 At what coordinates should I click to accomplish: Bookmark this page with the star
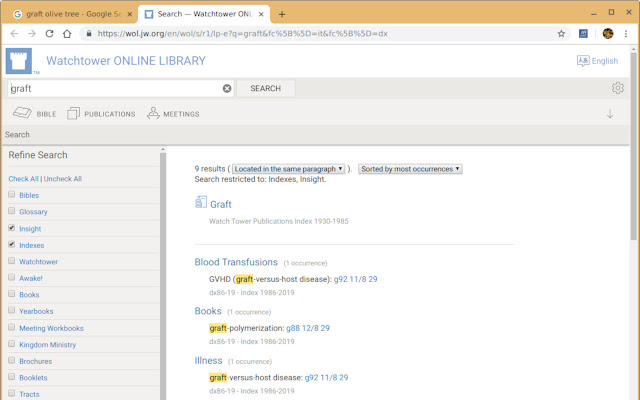(x=561, y=33)
